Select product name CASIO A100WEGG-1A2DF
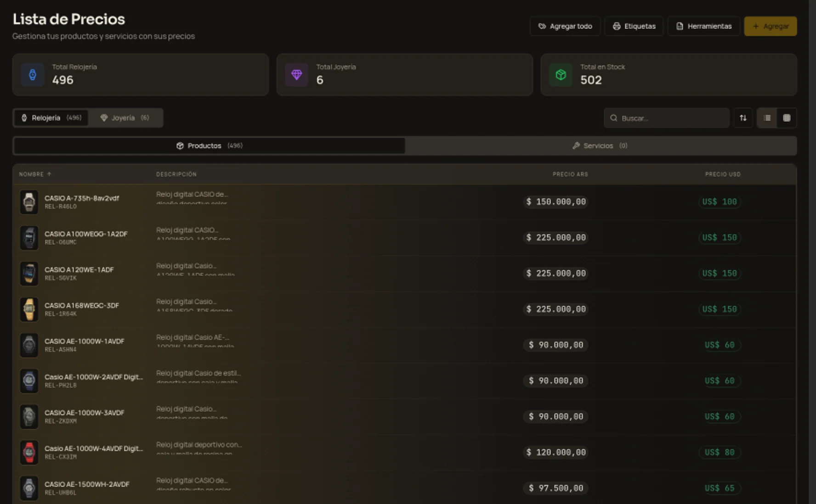Viewport: 816px width, 504px height. pyautogui.click(x=86, y=234)
